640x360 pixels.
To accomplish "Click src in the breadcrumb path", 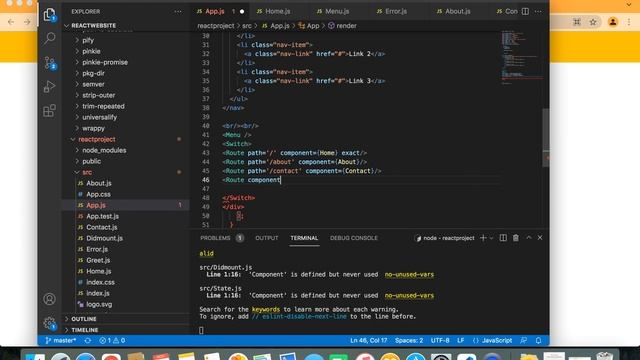I will click(x=247, y=26).
